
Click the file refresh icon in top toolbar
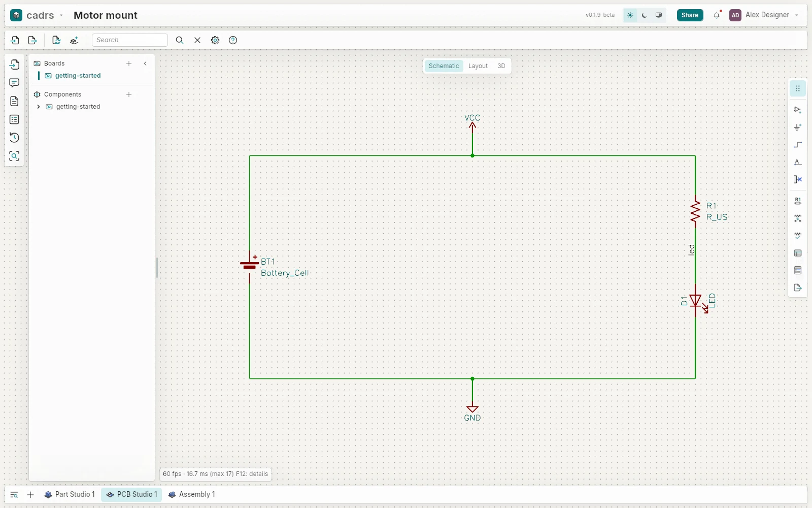coord(56,40)
